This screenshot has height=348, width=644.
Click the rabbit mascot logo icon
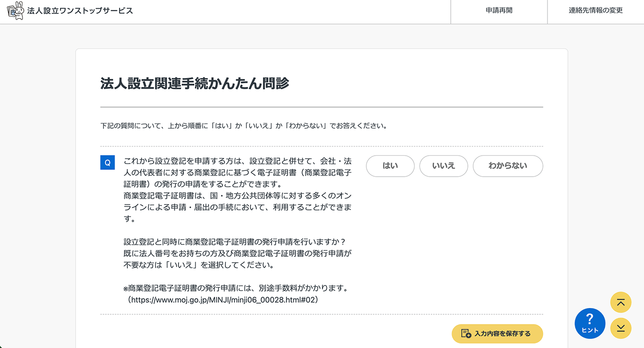point(15,11)
